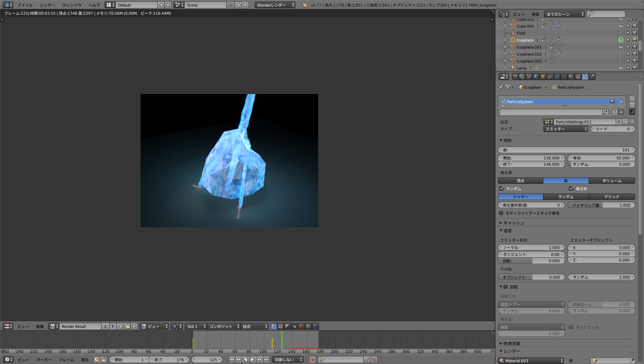Open the ファイル menu

point(25,5)
